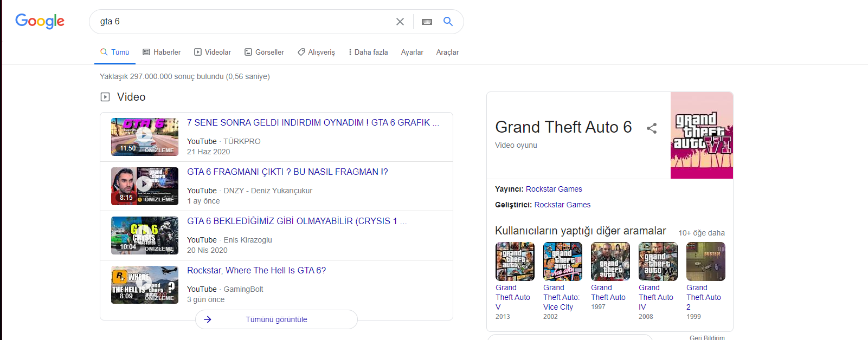868x340 pixels.
Task: Click the Tümünü görüntüle button
Action: [277, 319]
